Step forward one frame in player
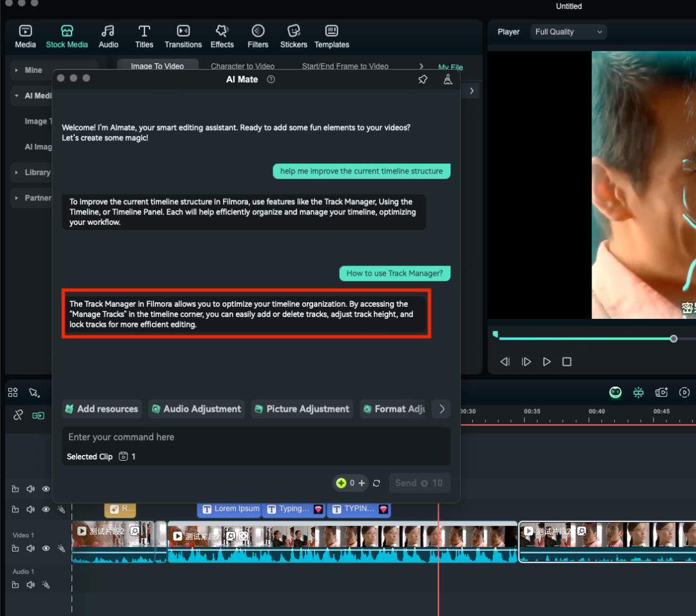The width and height of the screenshot is (696, 616). point(526,361)
